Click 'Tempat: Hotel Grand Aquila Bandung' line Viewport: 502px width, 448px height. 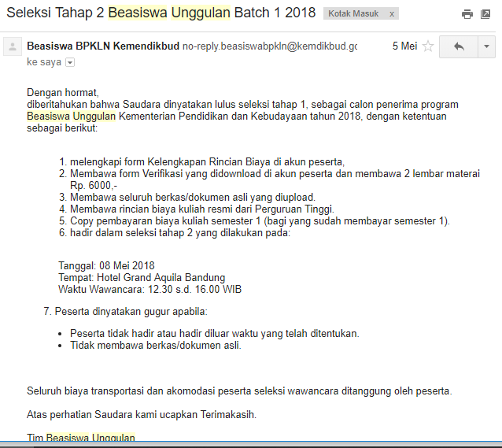click(x=142, y=277)
